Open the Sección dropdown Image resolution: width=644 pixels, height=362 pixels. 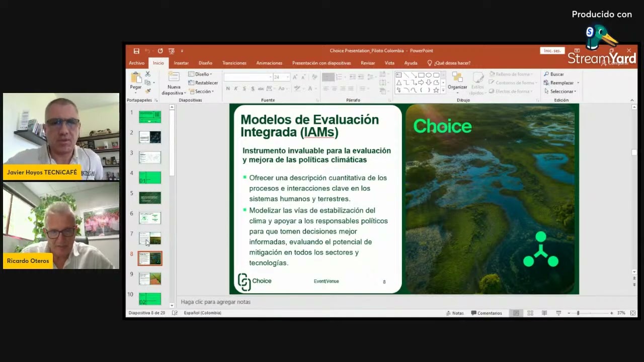pos(201,92)
